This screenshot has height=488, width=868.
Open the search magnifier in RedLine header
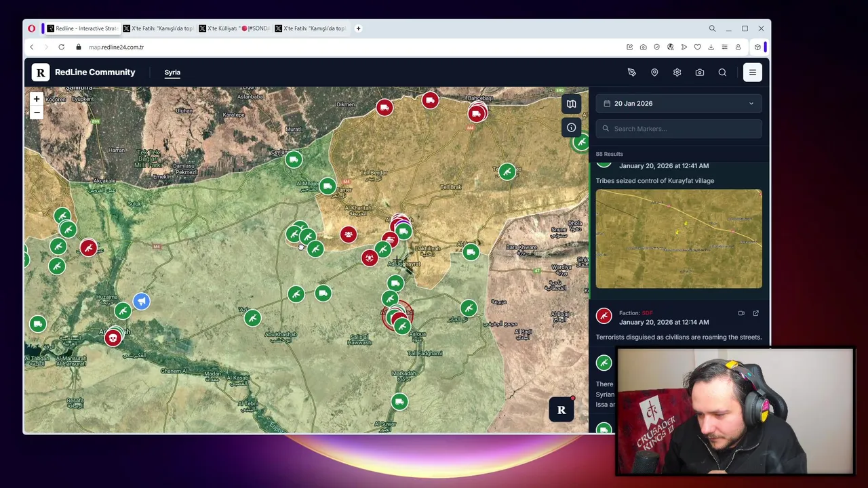point(722,73)
